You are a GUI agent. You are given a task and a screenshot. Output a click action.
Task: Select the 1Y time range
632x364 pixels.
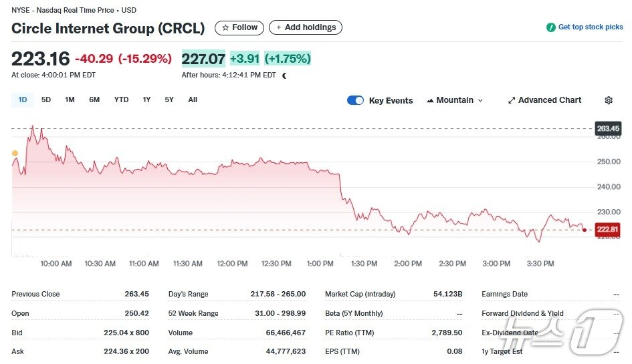(x=146, y=100)
